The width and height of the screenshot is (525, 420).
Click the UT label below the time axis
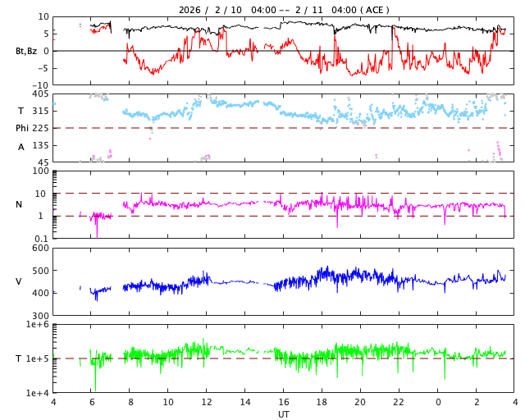pyautogui.click(x=284, y=414)
